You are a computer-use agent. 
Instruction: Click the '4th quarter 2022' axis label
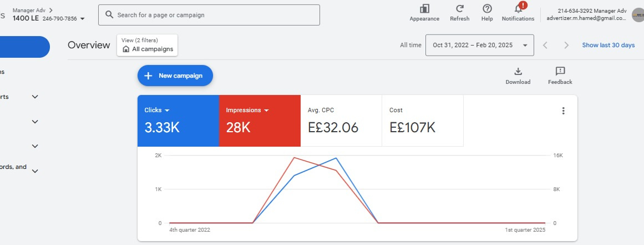coord(190,230)
